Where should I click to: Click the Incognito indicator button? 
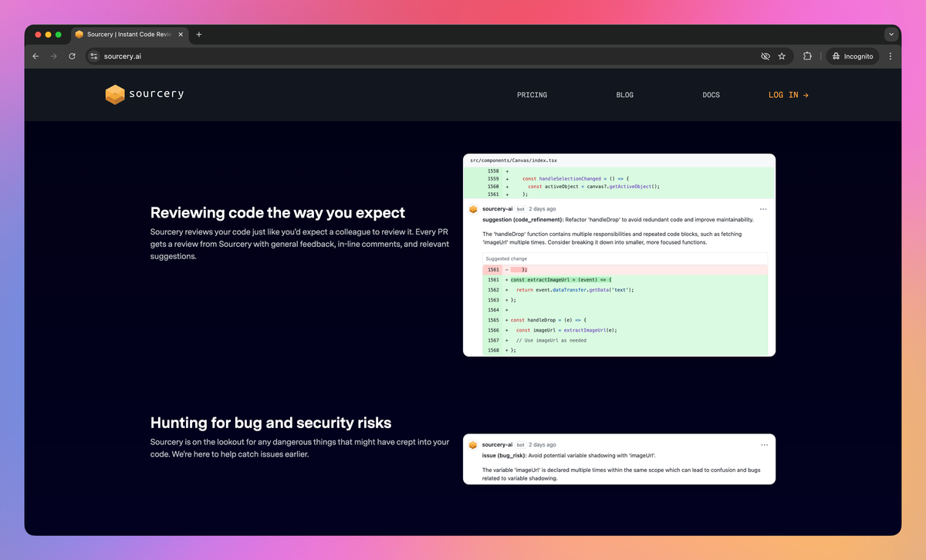click(x=853, y=56)
